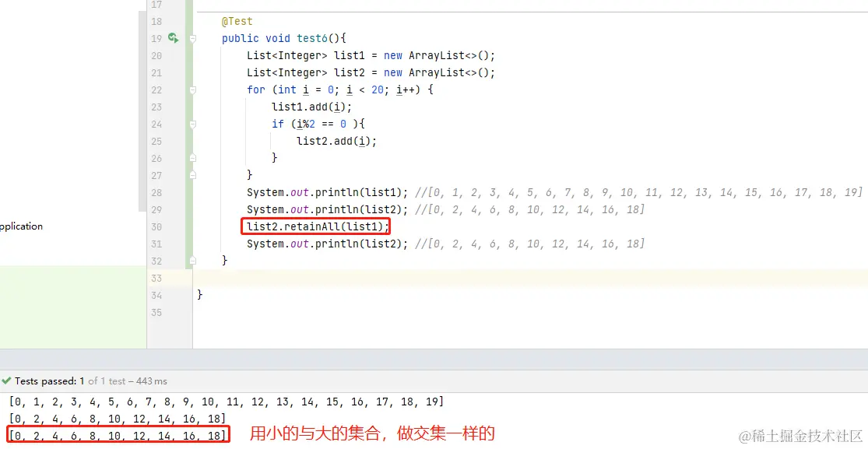The width and height of the screenshot is (868, 449).
Task: Click the console output line ending in 19
Action: 227,402
